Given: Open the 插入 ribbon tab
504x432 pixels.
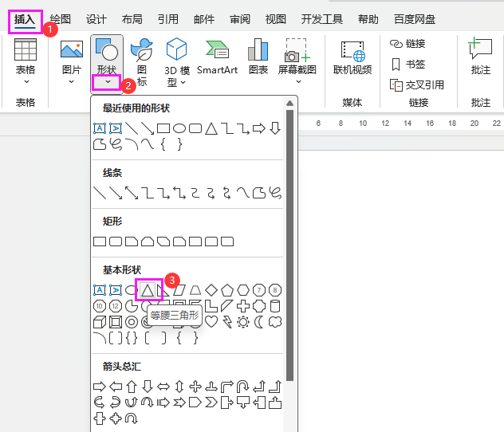Looking at the screenshot, I should coord(25,20).
